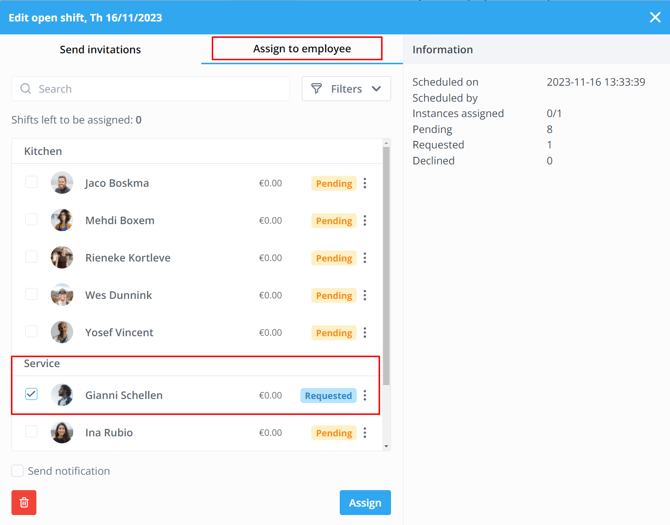Viewport: 670px width, 525px height.
Task: Open three-dot menu for Jaco Boskma
Action: [365, 183]
